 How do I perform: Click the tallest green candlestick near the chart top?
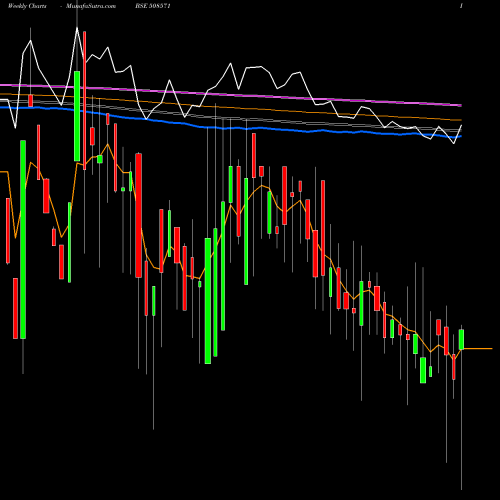[x=77, y=116]
